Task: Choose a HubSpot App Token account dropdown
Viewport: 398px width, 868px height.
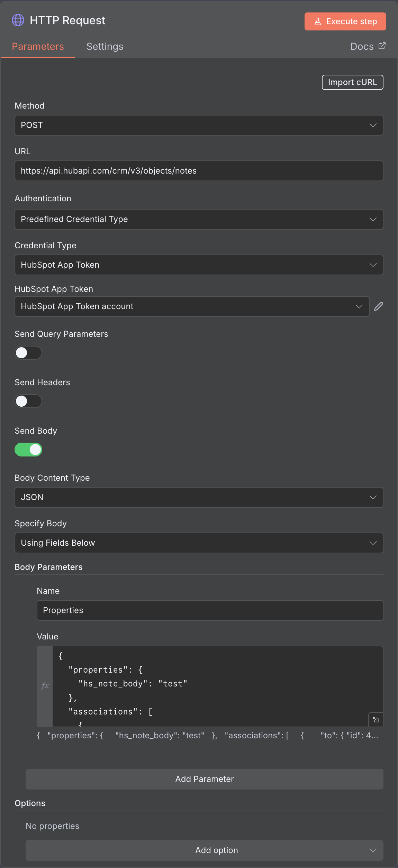Action: click(x=192, y=306)
